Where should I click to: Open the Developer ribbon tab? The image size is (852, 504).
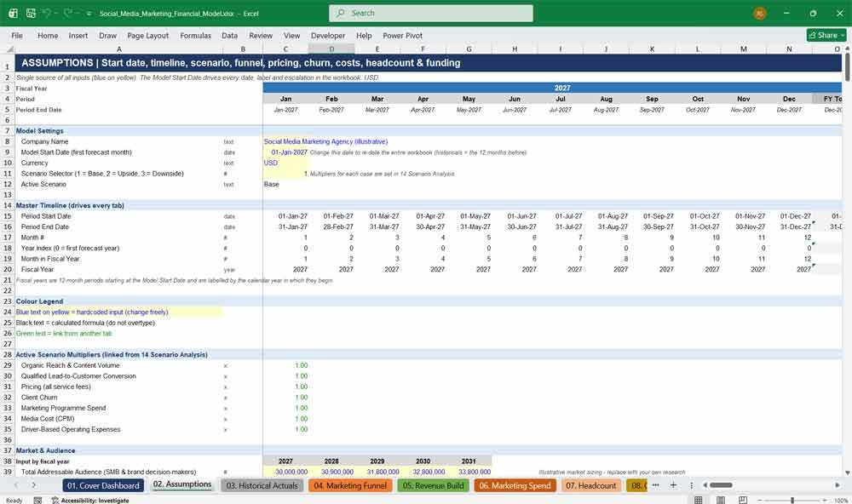coord(328,35)
